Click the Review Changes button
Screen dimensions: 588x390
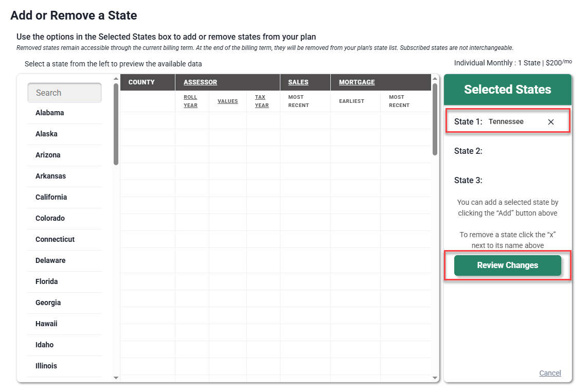(x=507, y=265)
